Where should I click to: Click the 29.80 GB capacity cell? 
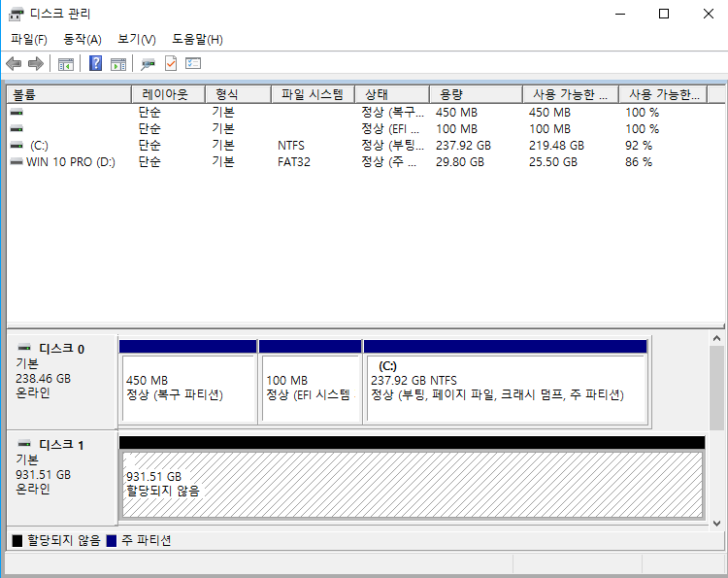click(x=460, y=161)
